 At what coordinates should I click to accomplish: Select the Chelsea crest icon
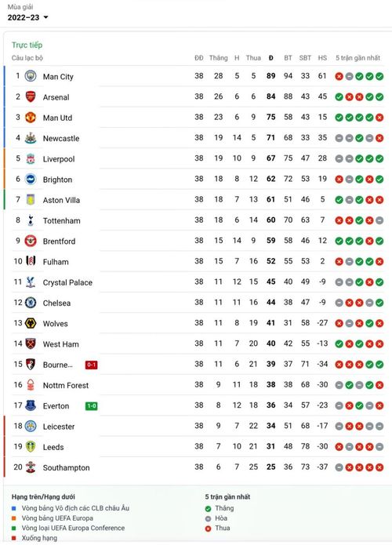point(31,303)
